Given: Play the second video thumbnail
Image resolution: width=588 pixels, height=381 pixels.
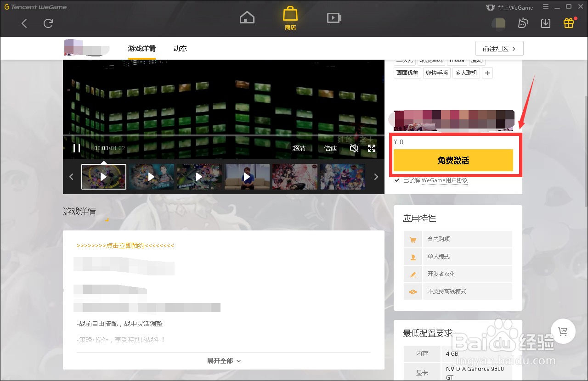Looking at the screenshot, I should coord(152,177).
